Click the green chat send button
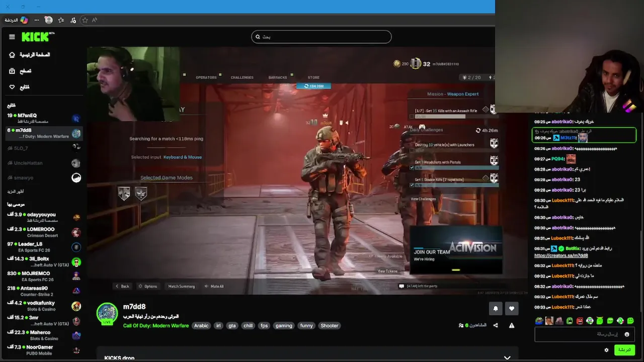The width and height of the screenshot is (644, 362). [x=624, y=350]
